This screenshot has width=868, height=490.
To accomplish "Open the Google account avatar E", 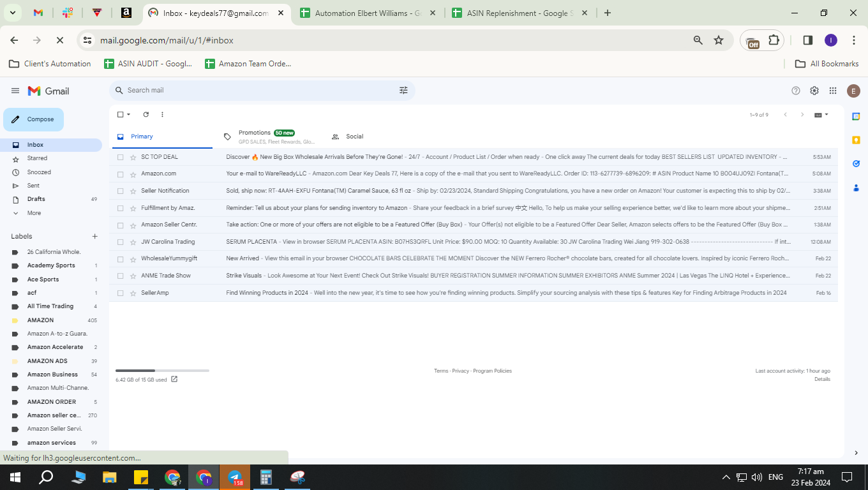I will tap(853, 91).
